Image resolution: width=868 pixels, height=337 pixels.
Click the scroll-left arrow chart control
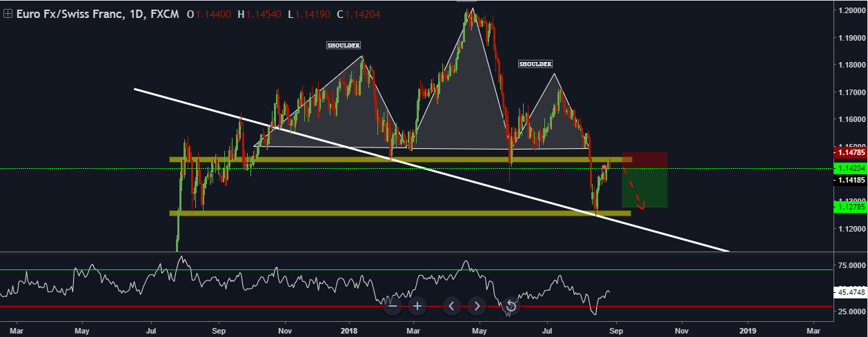tap(451, 305)
